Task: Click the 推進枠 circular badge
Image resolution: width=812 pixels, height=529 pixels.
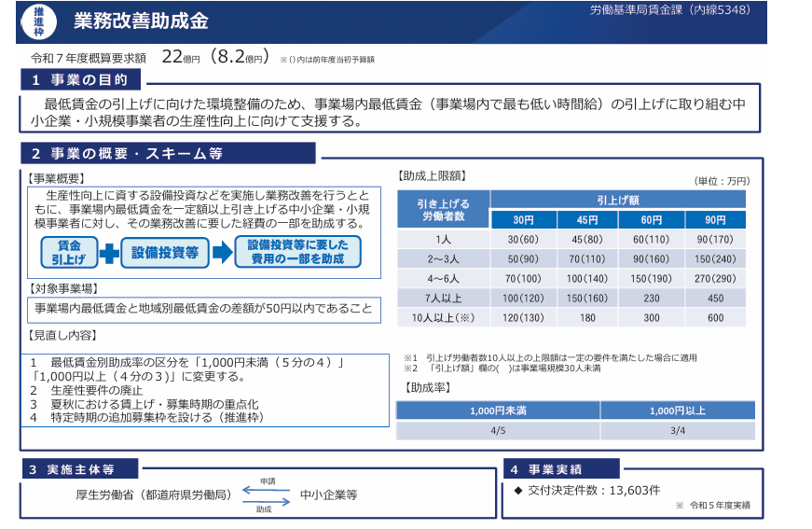Action: [37, 22]
